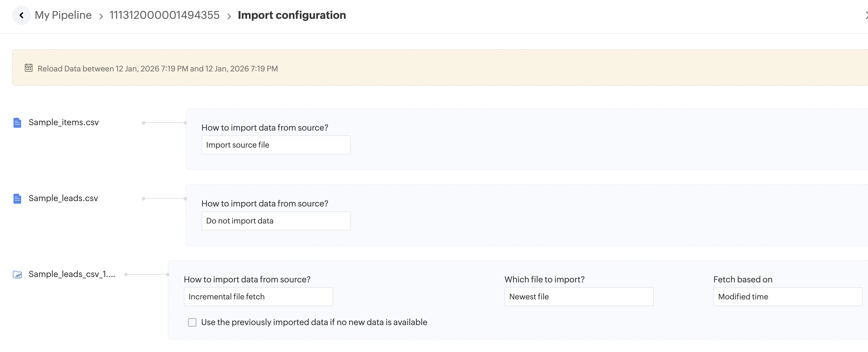Viewport: 868px width, 352px height.
Task: Click the Sample_items.csv file icon
Action: click(x=17, y=123)
